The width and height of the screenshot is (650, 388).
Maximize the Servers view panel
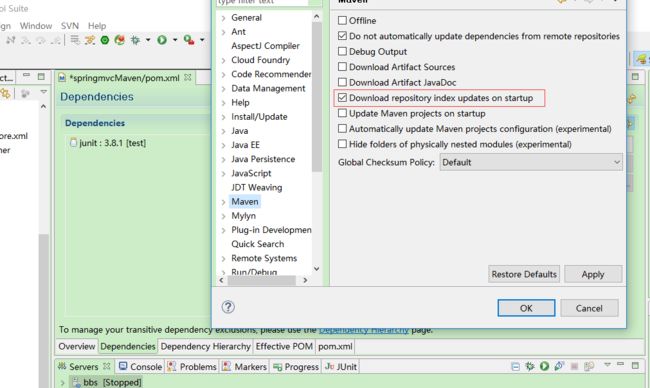coord(635,365)
